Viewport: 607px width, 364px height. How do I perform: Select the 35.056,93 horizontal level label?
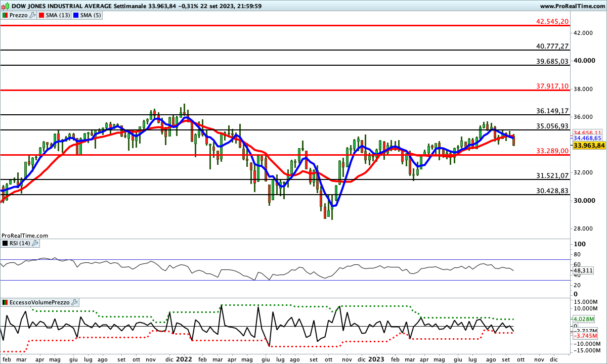point(552,126)
